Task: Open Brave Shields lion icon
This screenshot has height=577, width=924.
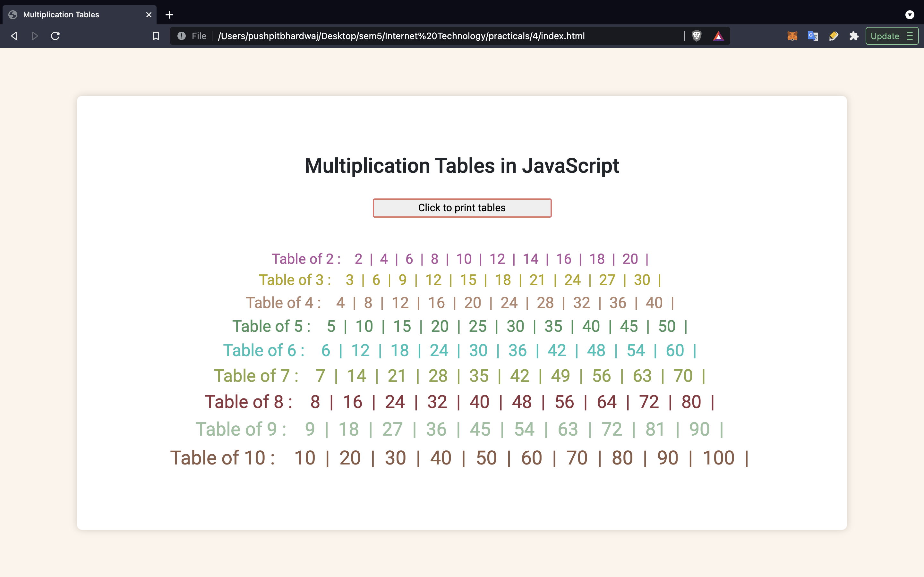Action: point(697,36)
